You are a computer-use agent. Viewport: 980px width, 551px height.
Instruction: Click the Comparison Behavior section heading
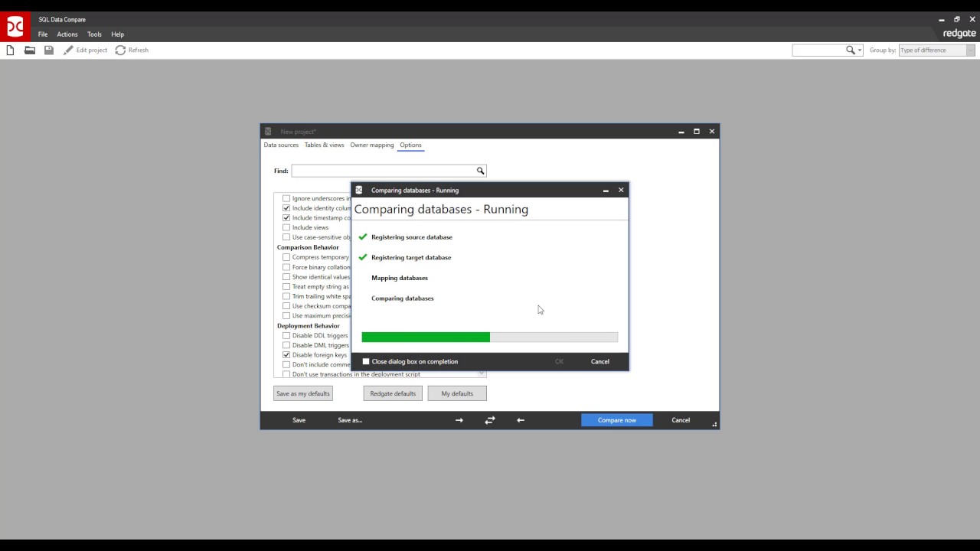pyautogui.click(x=308, y=248)
